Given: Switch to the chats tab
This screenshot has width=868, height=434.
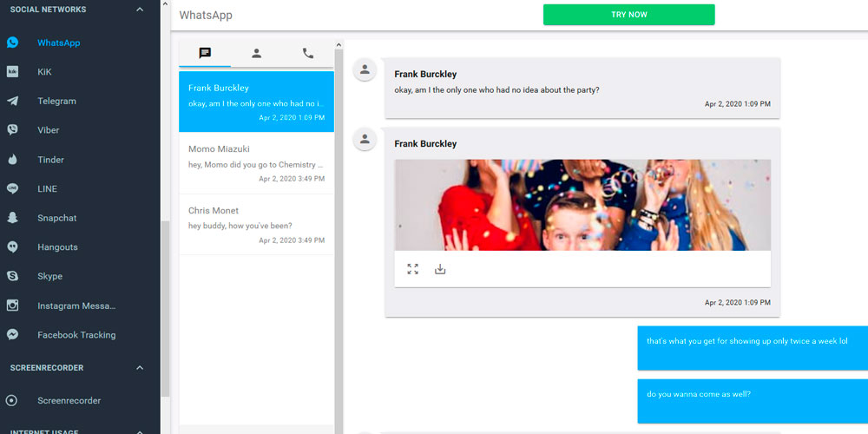Looking at the screenshot, I should tap(205, 53).
